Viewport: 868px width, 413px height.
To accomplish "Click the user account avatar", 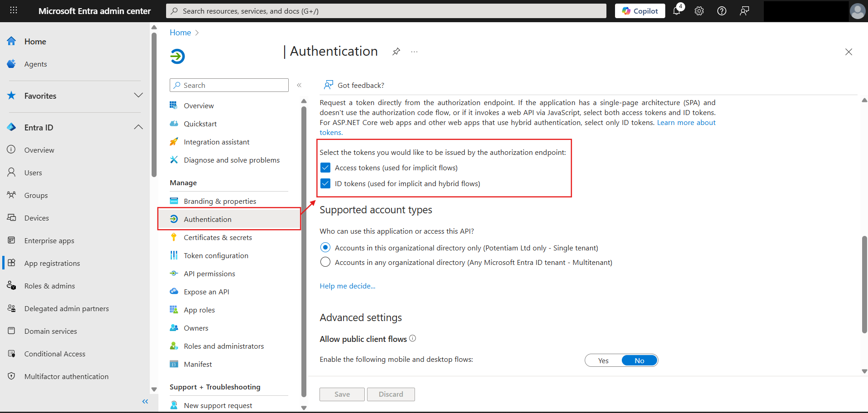I will click(x=857, y=11).
